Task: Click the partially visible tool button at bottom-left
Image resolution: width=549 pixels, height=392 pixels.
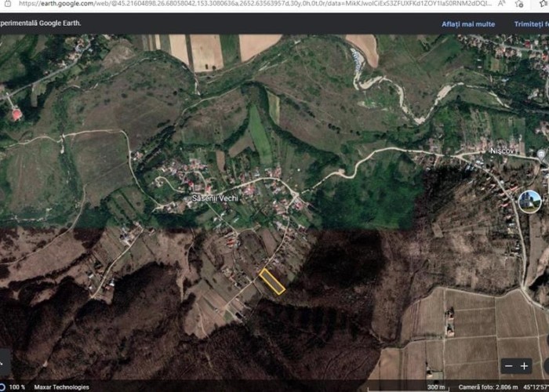Action: [4, 363]
